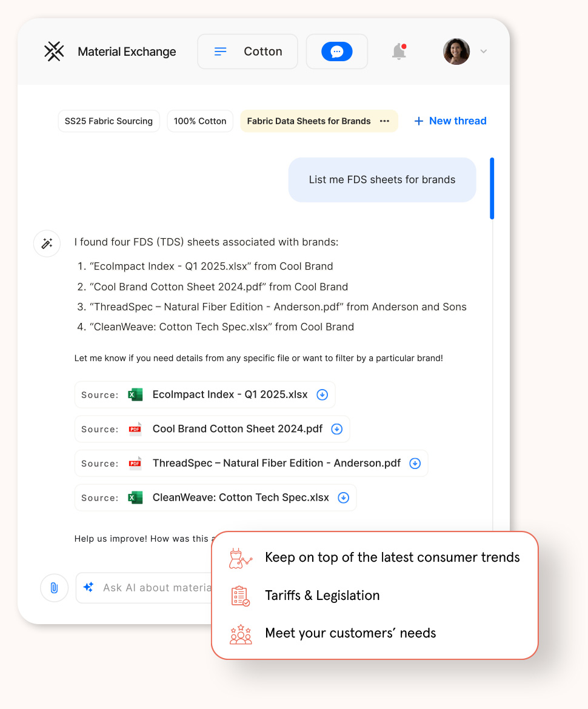Download Cool Brand Cotton Sheet 2024.pdf
Image resolution: width=588 pixels, height=709 pixels.
(337, 429)
